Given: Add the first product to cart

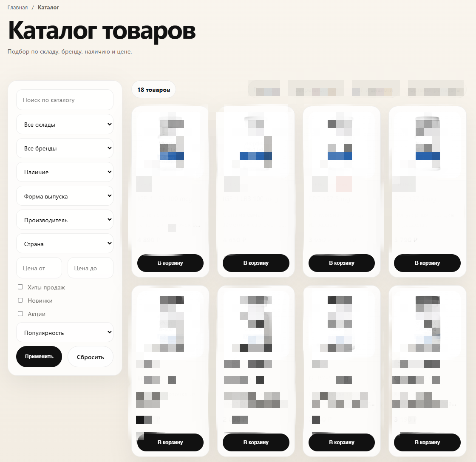Looking at the screenshot, I should coord(170,263).
